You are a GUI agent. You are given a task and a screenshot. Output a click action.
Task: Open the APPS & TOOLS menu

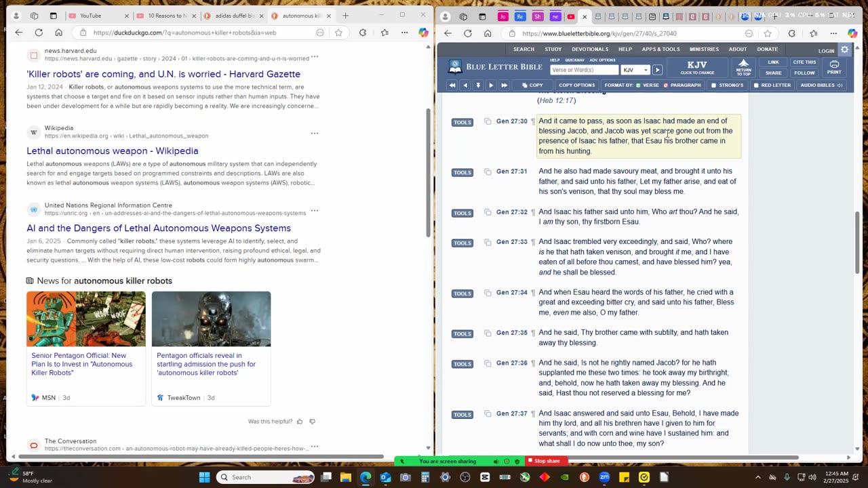coord(660,49)
